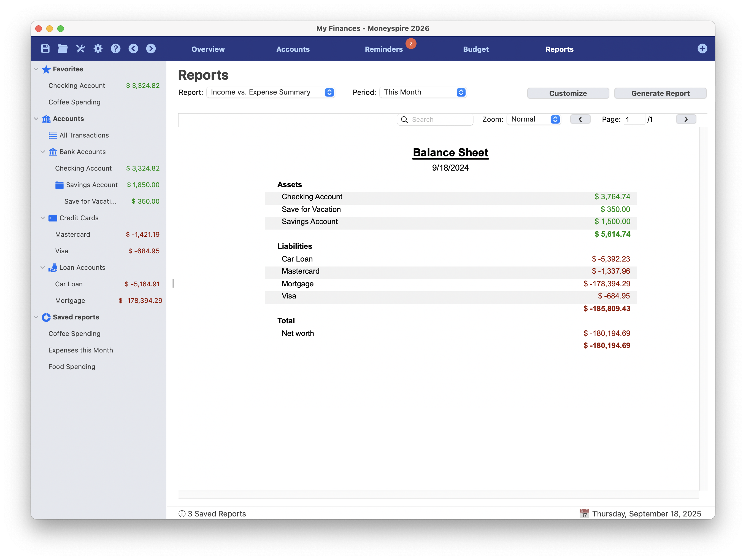Screen dimensions: 746x560
Task: Switch to the Budget tab
Action: 475,49
